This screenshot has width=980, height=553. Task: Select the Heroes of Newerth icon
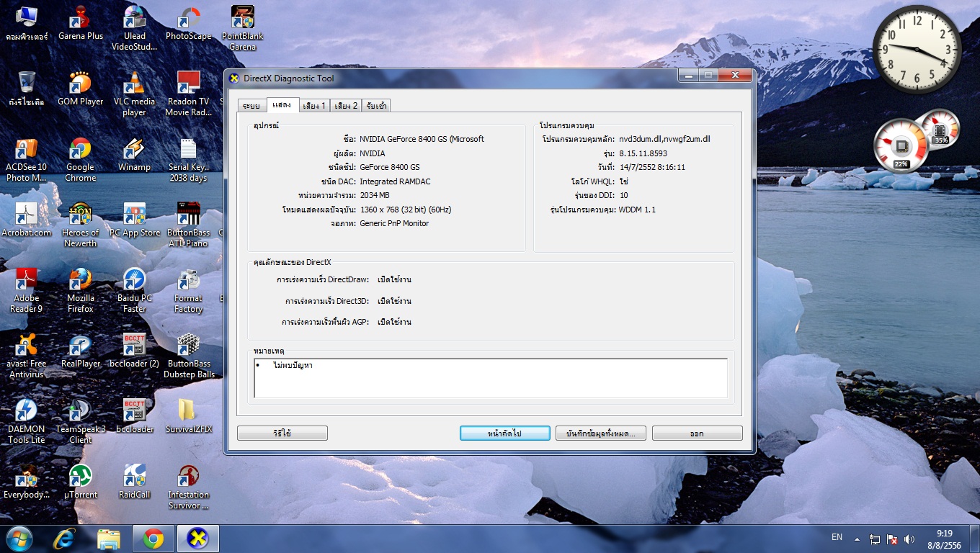(81, 225)
